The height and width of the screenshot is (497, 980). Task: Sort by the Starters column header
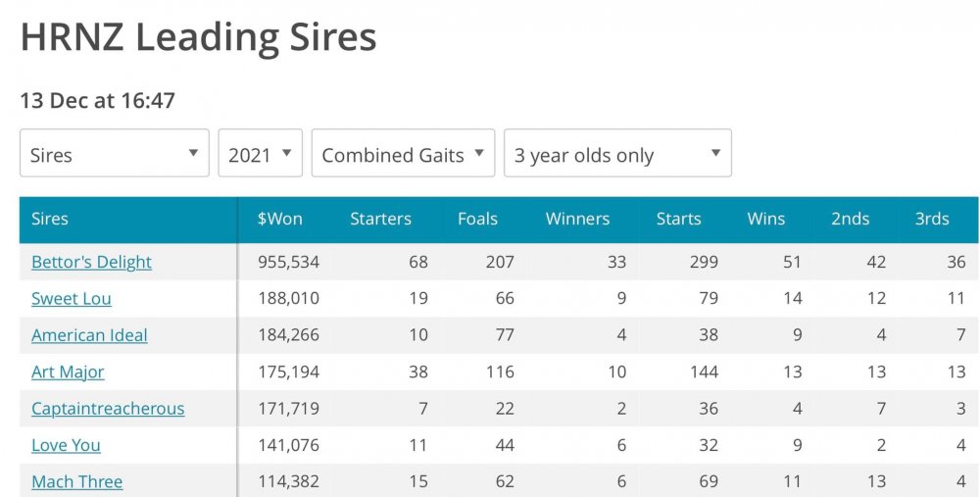tap(380, 219)
